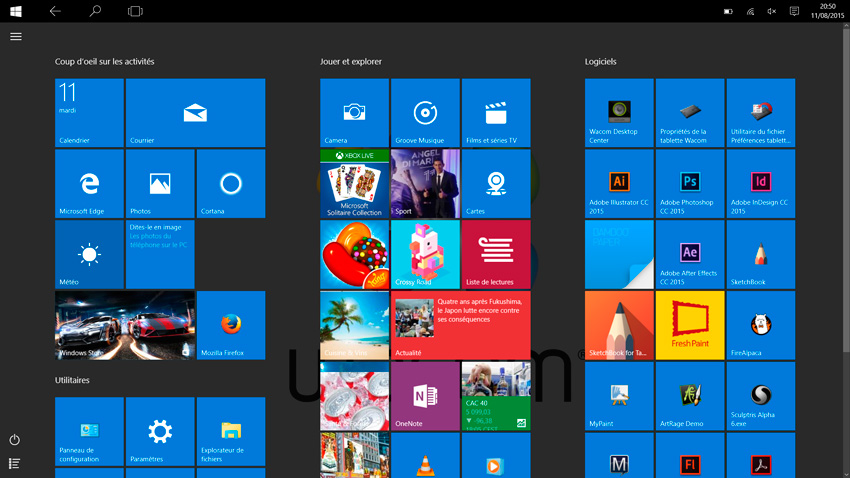The height and width of the screenshot is (478, 850).
Task: Open the power options button
Action: pyautogui.click(x=15, y=440)
